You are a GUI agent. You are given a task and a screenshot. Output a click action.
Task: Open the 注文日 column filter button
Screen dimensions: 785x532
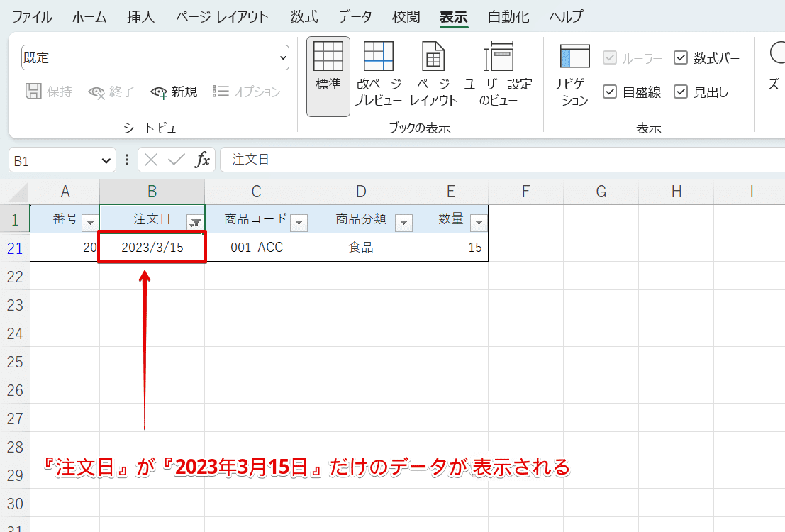(195, 223)
